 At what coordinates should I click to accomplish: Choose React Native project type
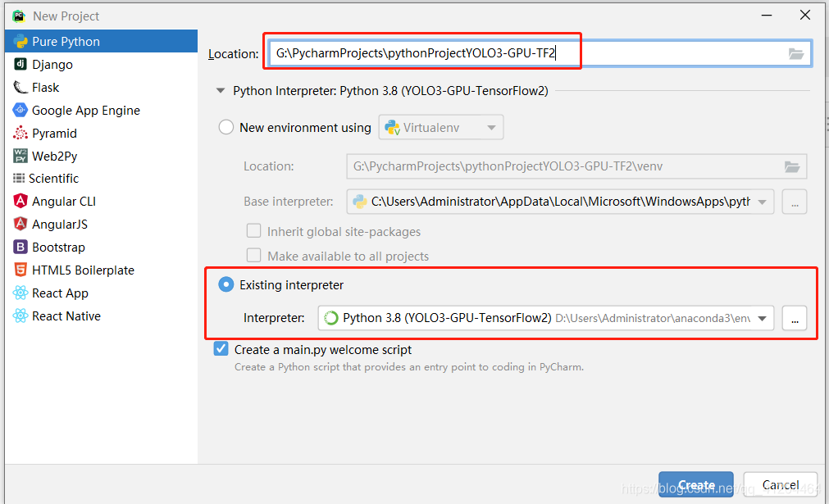(x=101, y=316)
